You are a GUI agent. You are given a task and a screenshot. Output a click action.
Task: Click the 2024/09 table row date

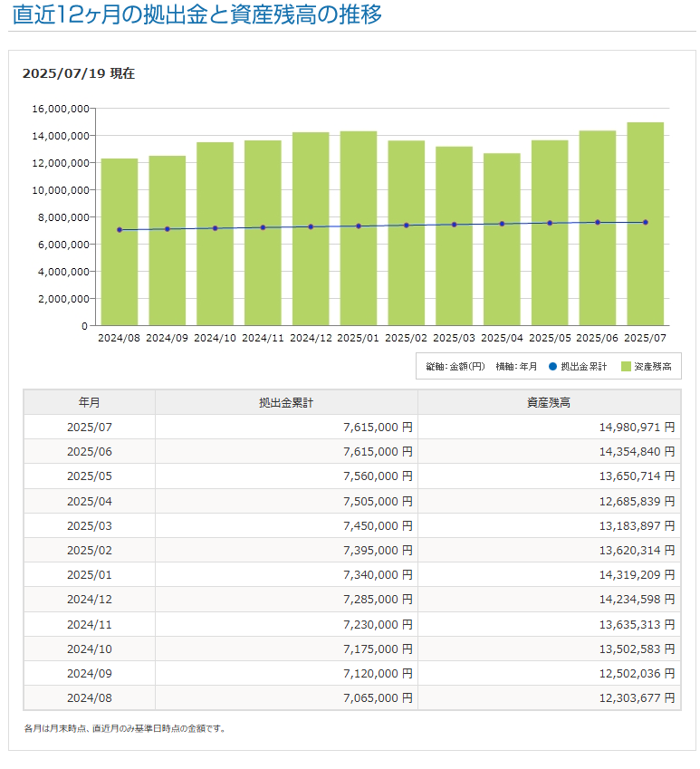point(90,673)
